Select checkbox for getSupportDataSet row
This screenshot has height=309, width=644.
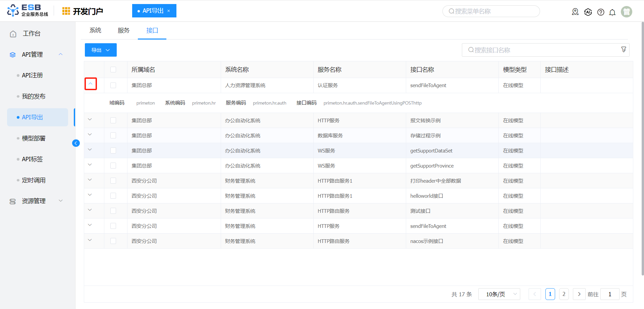(113, 151)
